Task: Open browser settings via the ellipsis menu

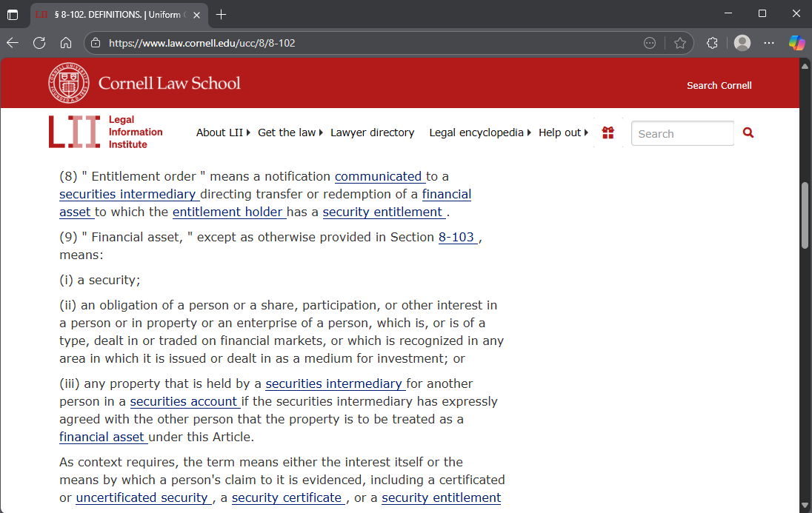Action: click(769, 43)
